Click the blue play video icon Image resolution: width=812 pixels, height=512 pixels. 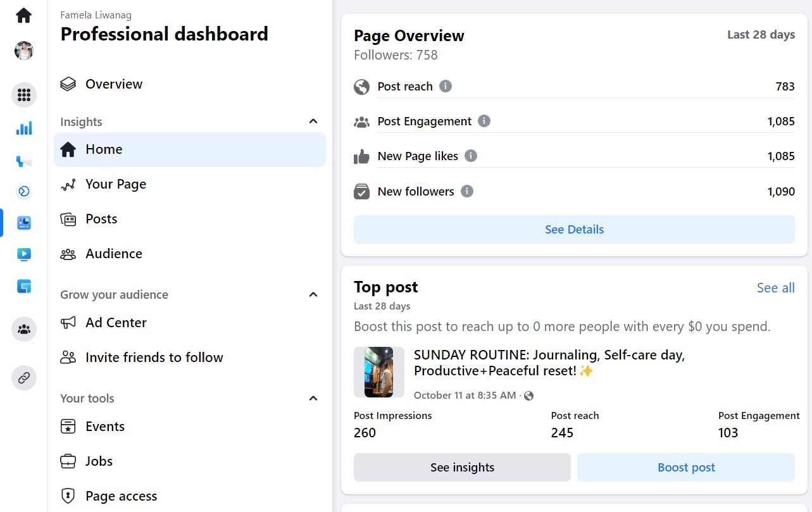24,254
